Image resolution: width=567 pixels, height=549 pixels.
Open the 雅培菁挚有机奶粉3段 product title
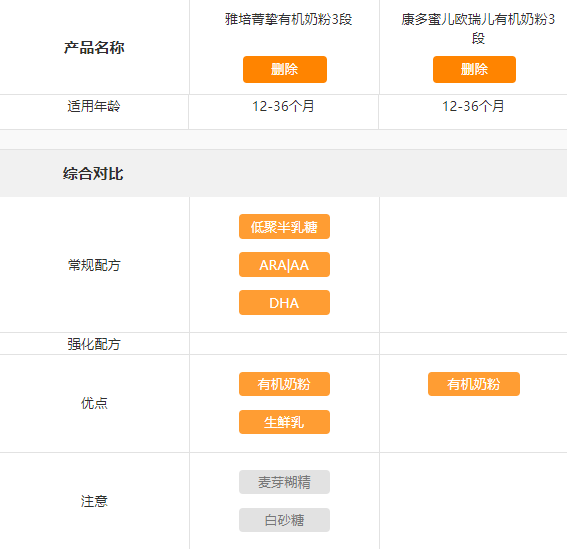[288, 19]
